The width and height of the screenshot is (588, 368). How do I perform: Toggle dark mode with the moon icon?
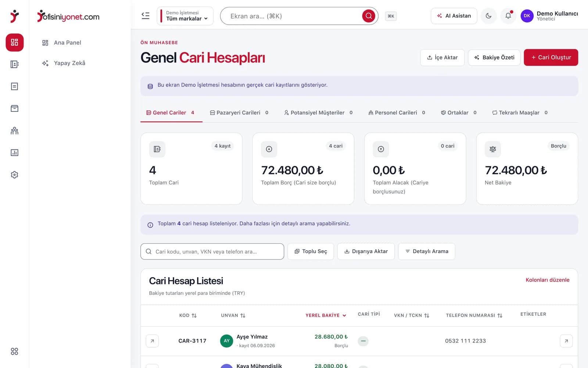pyautogui.click(x=488, y=16)
